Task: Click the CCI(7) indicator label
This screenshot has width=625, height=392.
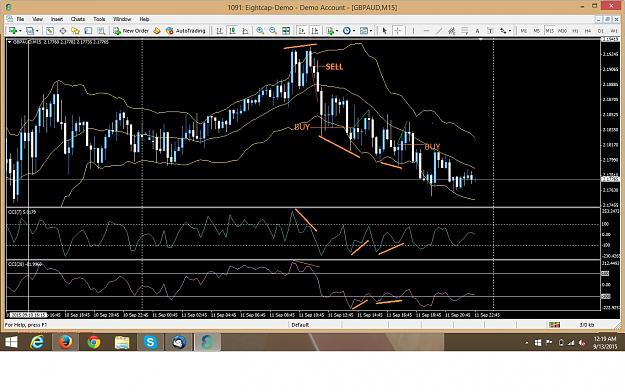Action: click(22, 212)
